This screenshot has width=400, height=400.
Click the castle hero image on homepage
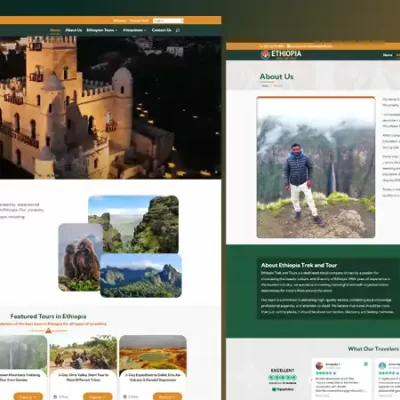pos(110,107)
